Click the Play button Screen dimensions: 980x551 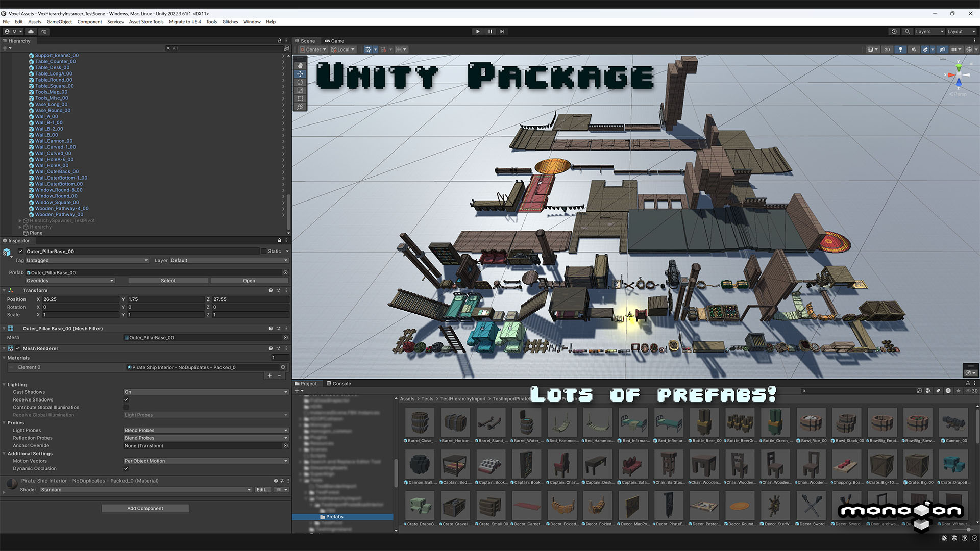(478, 31)
